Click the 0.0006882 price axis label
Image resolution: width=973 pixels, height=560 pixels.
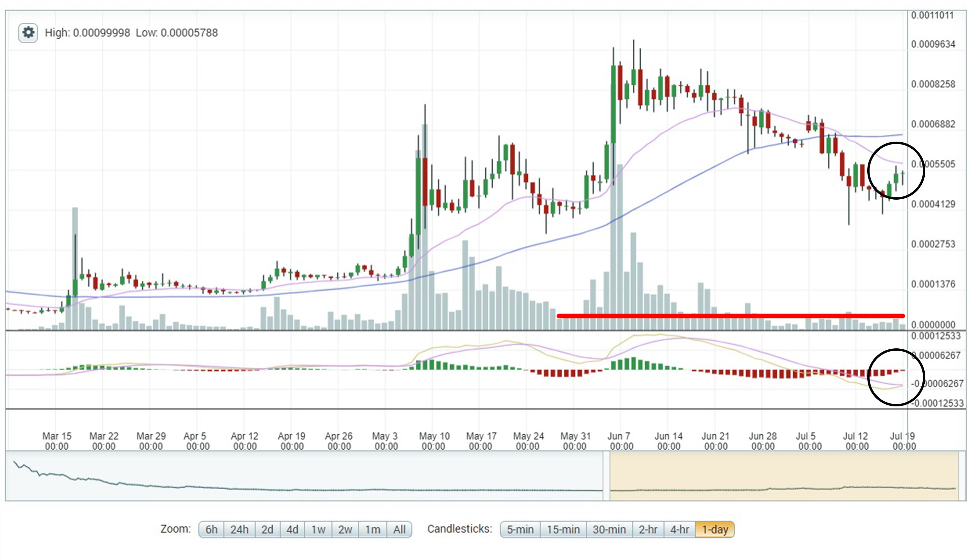tap(933, 124)
